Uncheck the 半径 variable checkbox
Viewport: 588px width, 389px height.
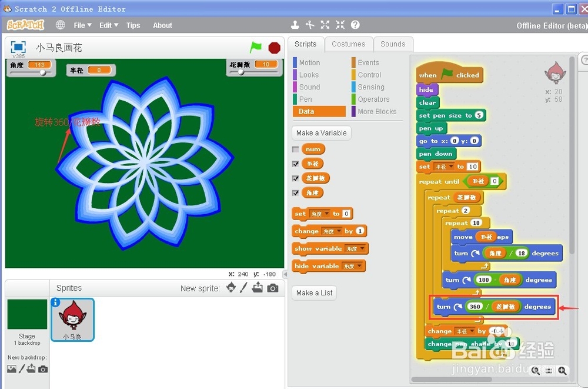click(x=295, y=164)
